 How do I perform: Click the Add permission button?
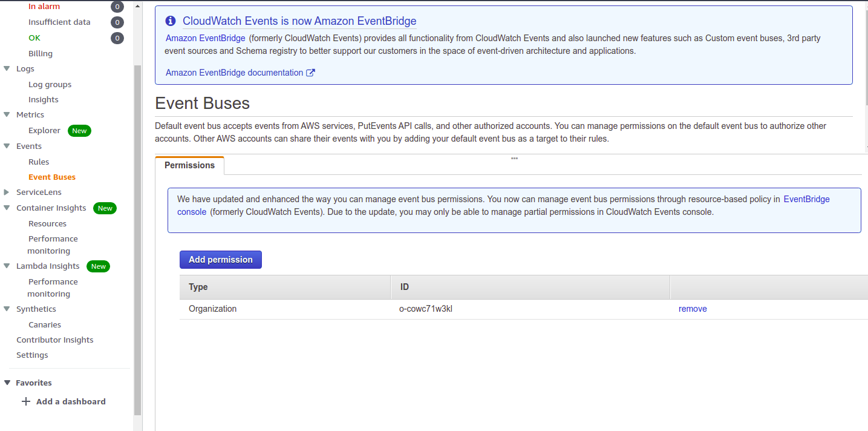click(221, 260)
